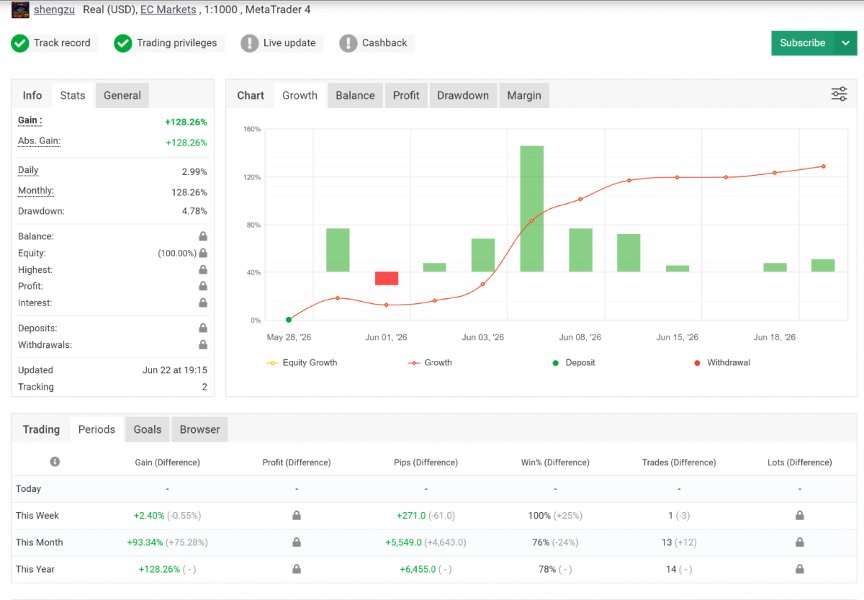
Task: Select the Drawdown chart tab
Action: pyautogui.click(x=463, y=95)
